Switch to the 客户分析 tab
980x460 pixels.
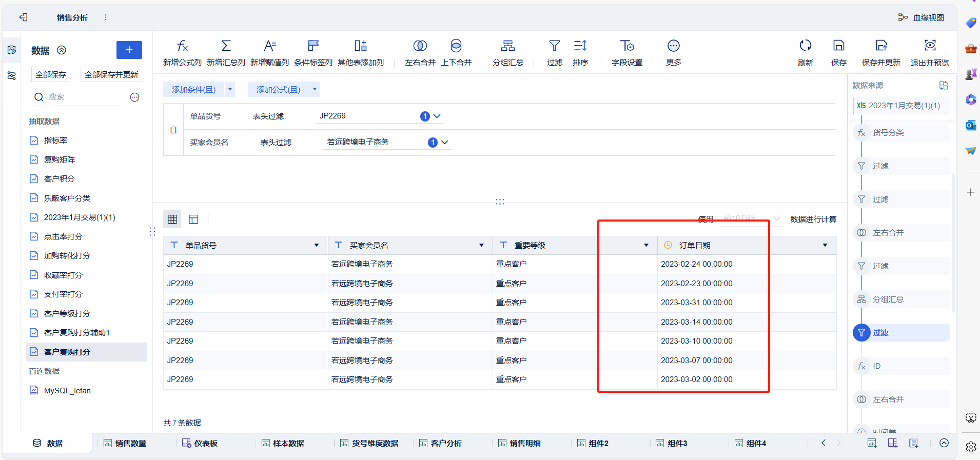coord(441,443)
